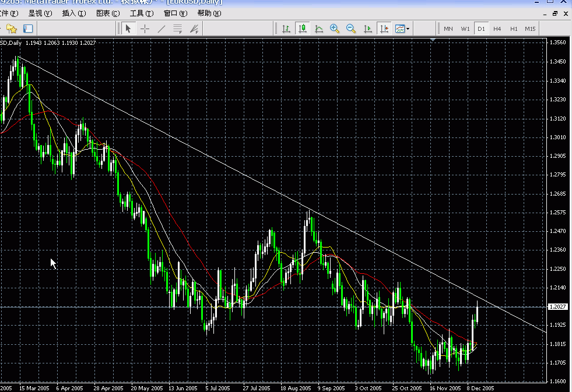This screenshot has height=392, width=572.
Task: Switch to bar chart display
Action: tap(286, 29)
